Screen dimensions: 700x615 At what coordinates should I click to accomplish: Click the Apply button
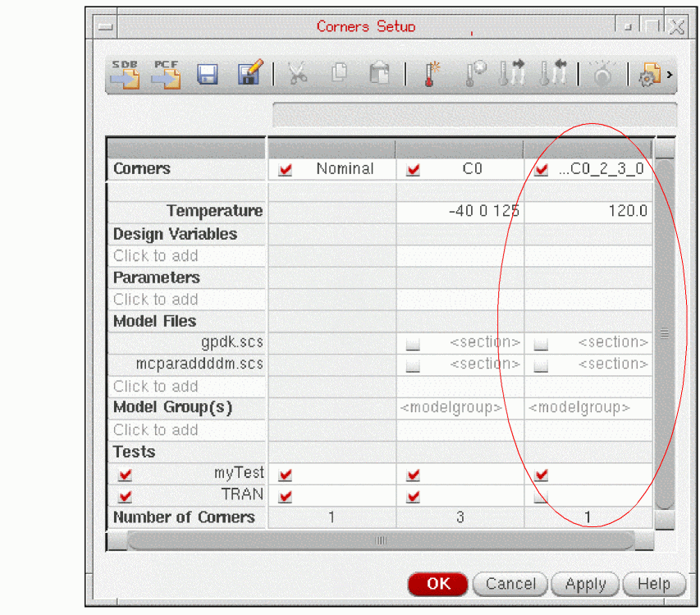click(585, 584)
